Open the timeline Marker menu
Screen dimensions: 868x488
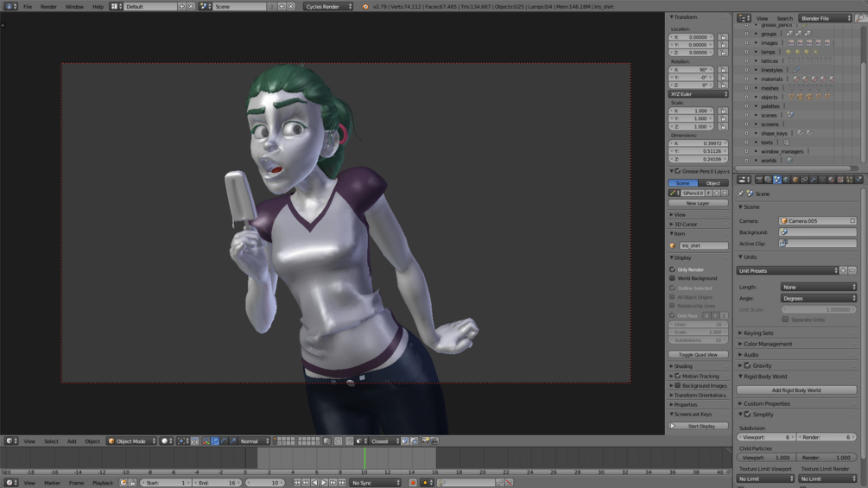coord(52,483)
